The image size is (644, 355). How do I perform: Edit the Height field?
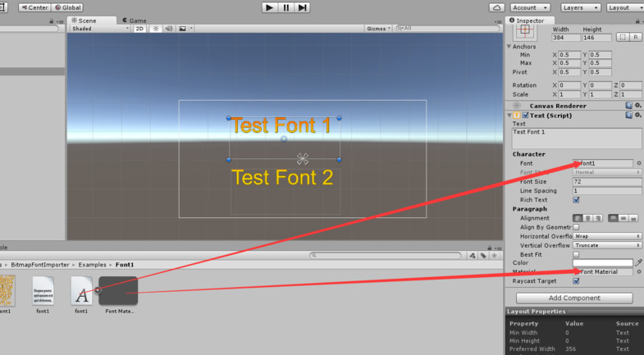(x=596, y=38)
